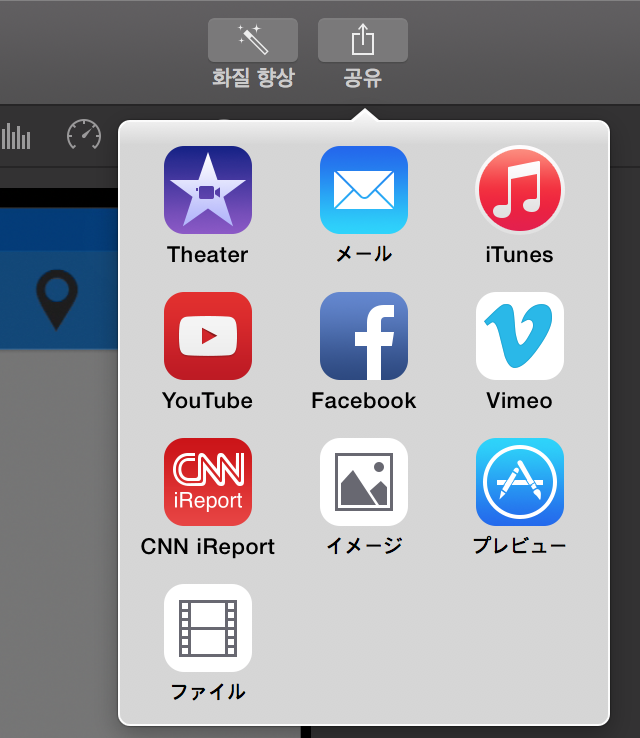The height and width of the screenshot is (738, 640).
Task: Export the movie as ファイル
Action: (208, 628)
